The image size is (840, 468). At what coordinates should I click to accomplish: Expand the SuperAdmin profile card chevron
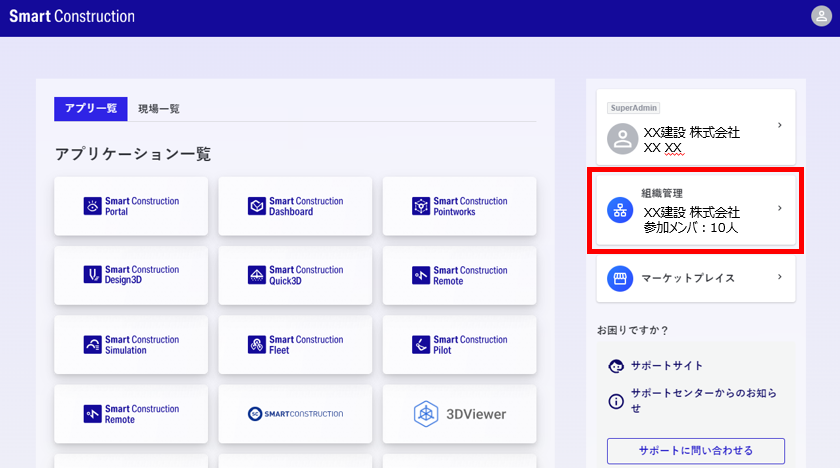coord(779,125)
